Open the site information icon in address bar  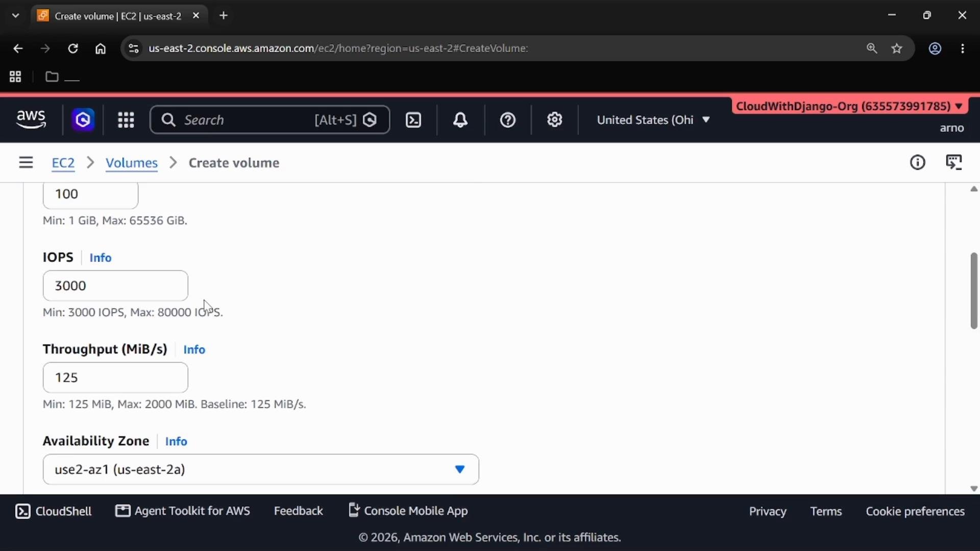tap(133, 48)
